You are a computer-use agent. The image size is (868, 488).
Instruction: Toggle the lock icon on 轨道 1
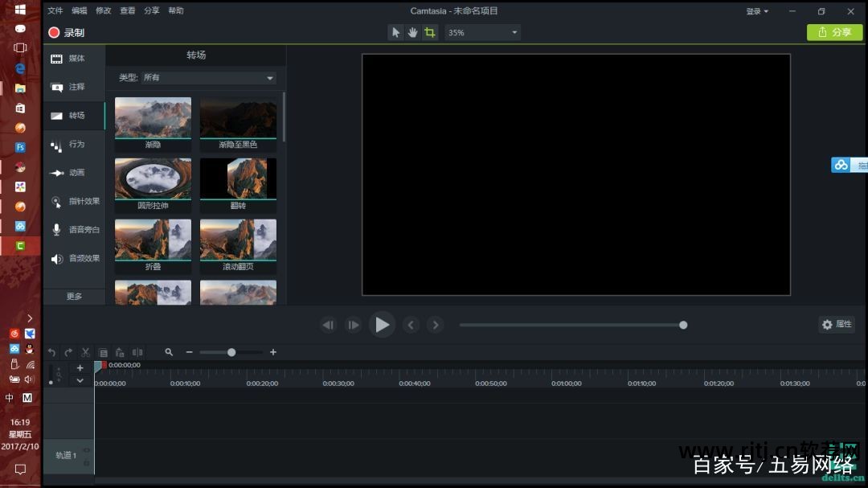[x=86, y=461]
